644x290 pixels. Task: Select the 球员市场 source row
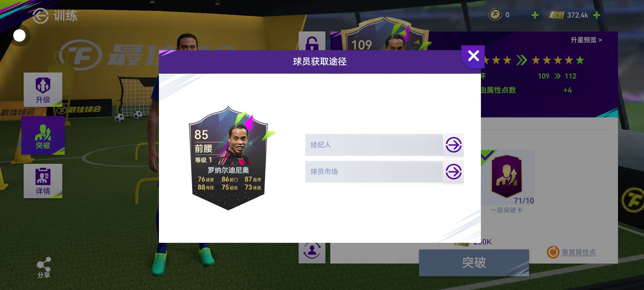click(374, 172)
